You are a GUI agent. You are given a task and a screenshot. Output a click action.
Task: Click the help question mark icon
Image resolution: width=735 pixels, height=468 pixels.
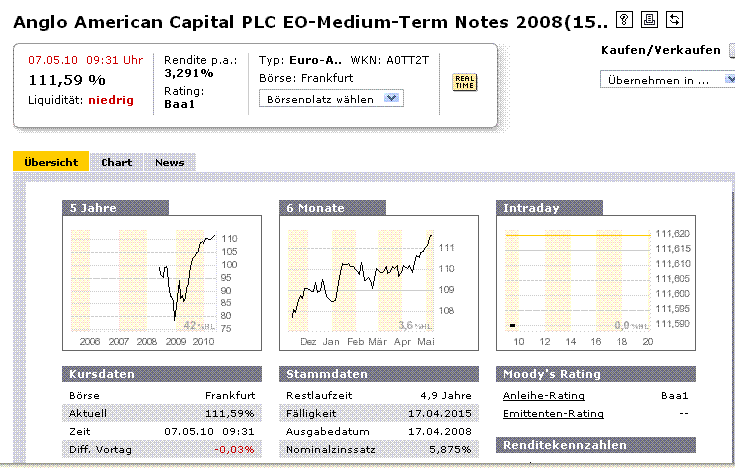coord(624,20)
